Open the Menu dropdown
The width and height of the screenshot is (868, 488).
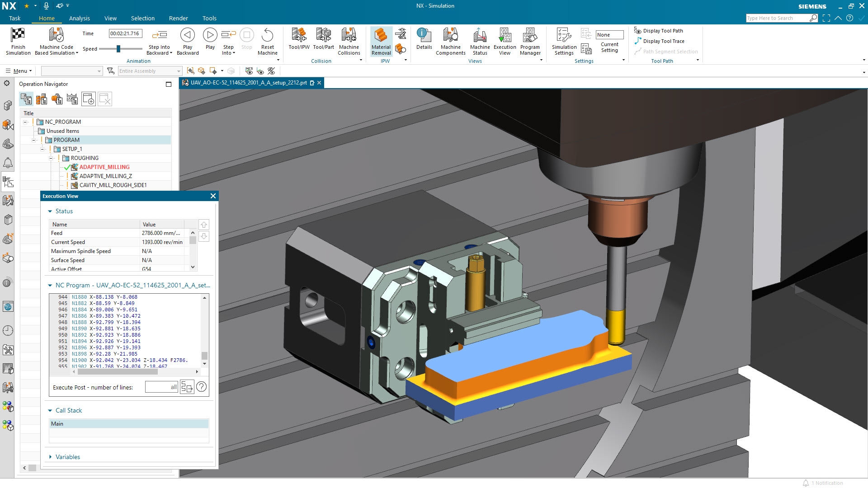click(x=19, y=71)
